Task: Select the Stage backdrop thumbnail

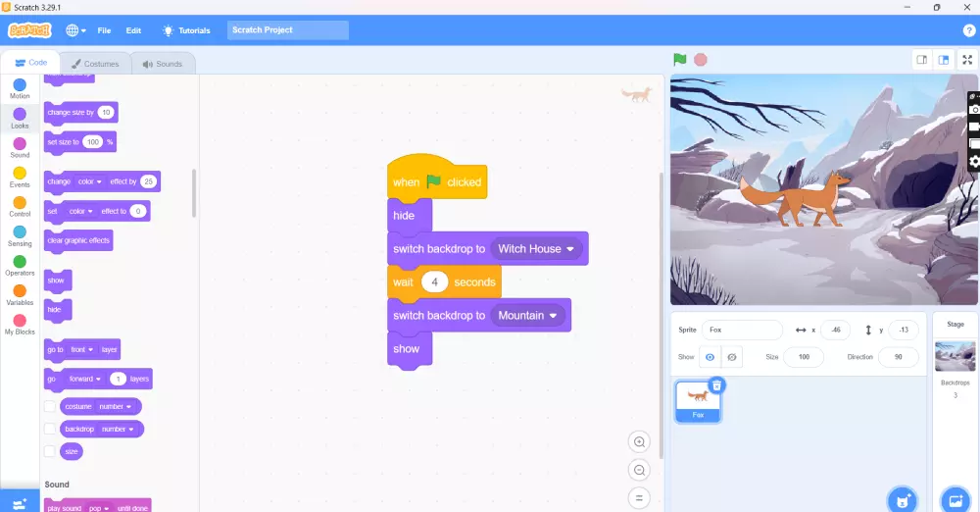Action: tap(955, 357)
